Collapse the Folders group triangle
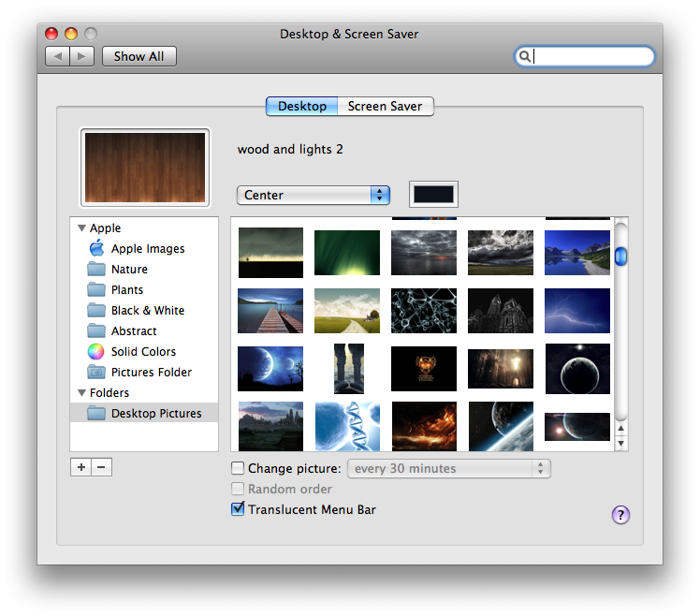Screen dimensions: 700x616 coord(81,392)
